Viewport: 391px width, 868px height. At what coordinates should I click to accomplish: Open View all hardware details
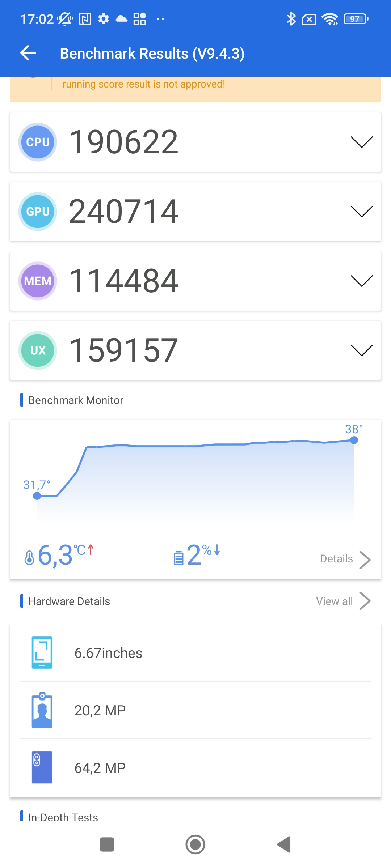[x=343, y=601]
